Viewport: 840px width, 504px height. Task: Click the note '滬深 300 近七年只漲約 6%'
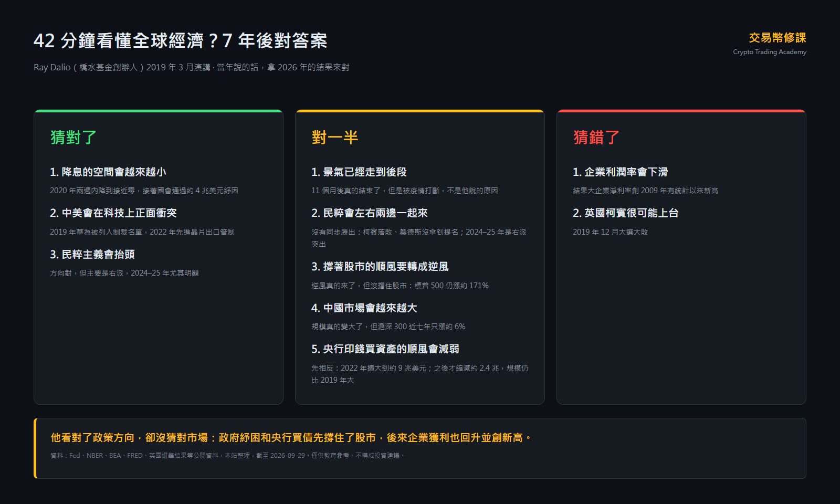(x=388, y=327)
